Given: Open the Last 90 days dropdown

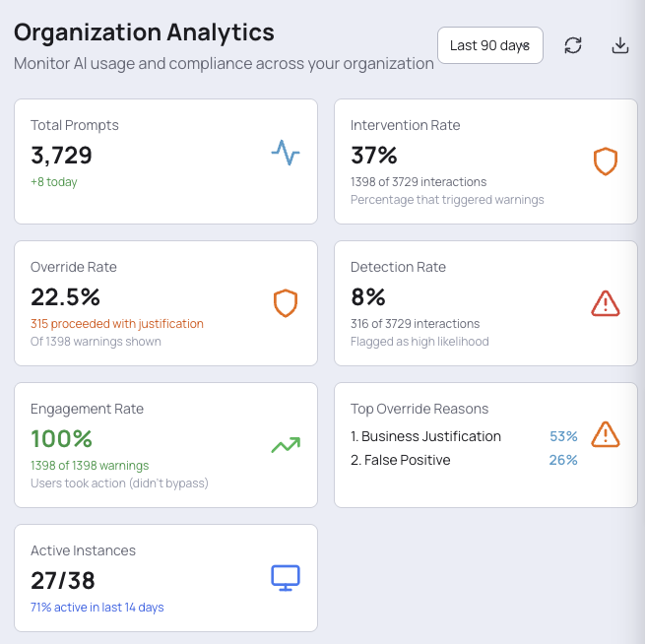Looking at the screenshot, I should click(490, 45).
